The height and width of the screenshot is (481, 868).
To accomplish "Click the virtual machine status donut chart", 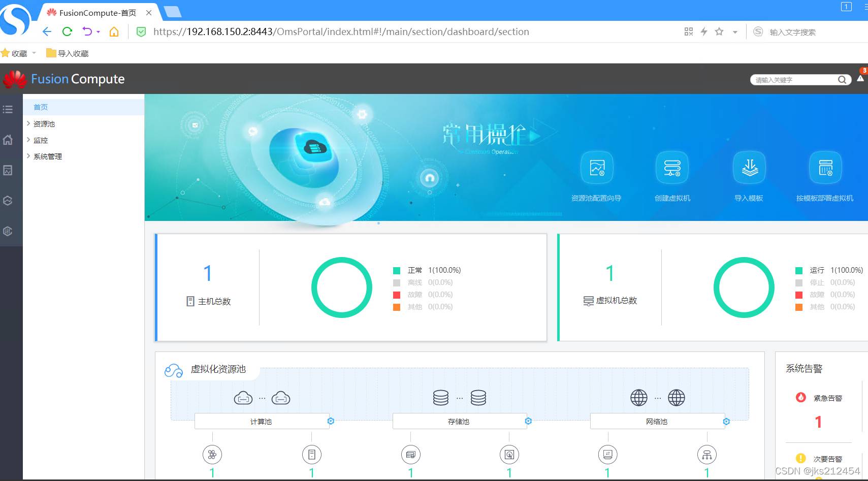I will coord(744,287).
